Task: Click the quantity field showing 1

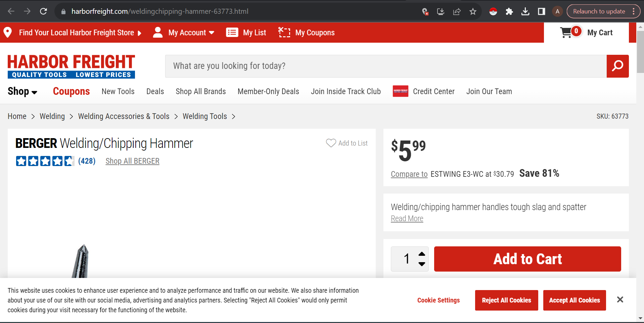Action: [406, 259]
